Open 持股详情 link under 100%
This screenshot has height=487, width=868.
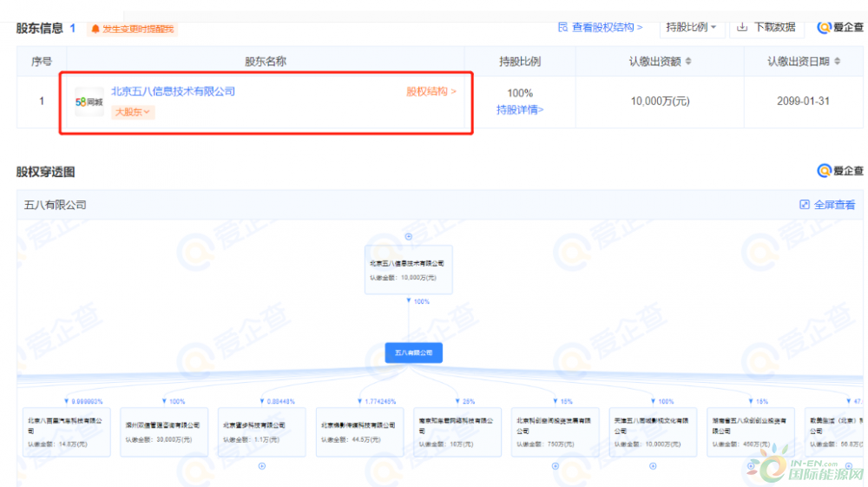click(x=520, y=109)
